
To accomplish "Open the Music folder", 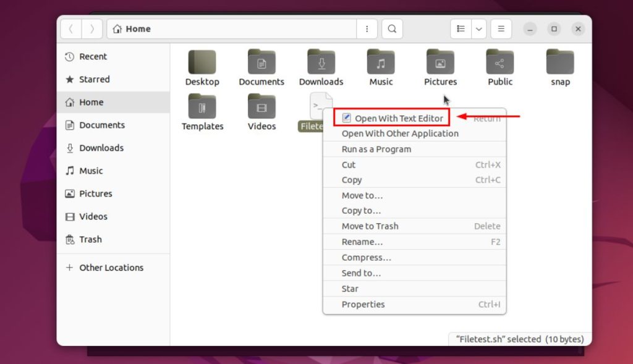I will coord(380,65).
